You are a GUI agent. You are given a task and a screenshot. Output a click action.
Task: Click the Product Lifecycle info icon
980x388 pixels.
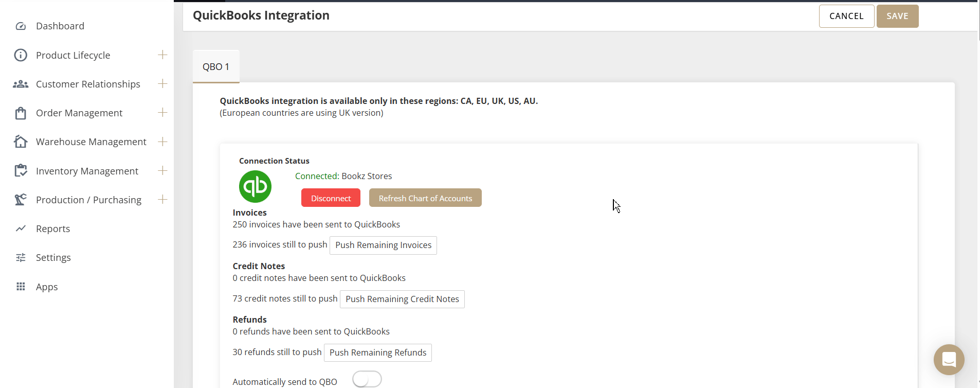click(x=21, y=55)
